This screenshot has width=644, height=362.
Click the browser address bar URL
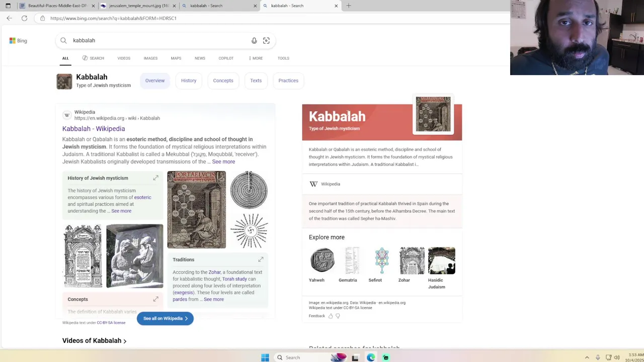tap(113, 18)
